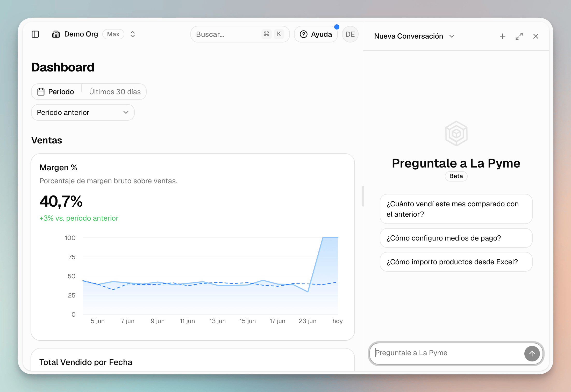Click the question mark help icon

(x=303, y=34)
